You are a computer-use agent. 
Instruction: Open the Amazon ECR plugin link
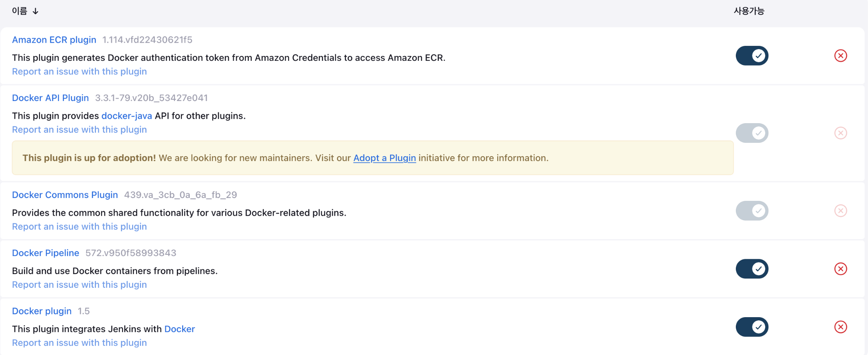point(54,40)
